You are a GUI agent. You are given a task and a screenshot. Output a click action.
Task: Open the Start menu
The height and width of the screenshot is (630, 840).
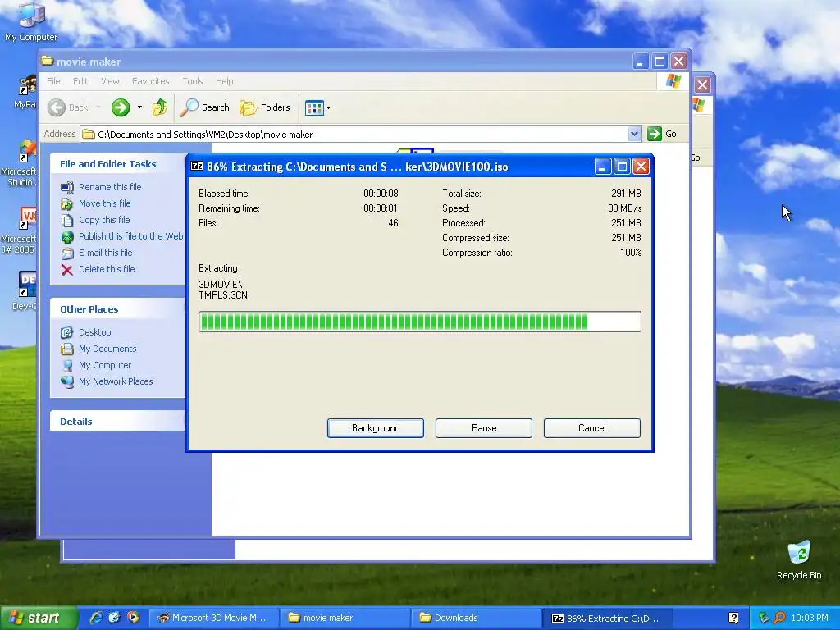tap(38, 619)
